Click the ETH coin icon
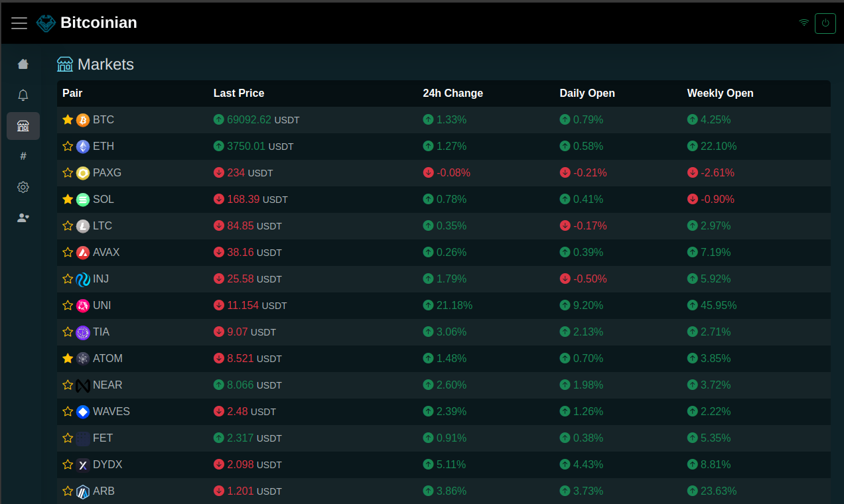The width and height of the screenshot is (844, 504). coord(83,147)
